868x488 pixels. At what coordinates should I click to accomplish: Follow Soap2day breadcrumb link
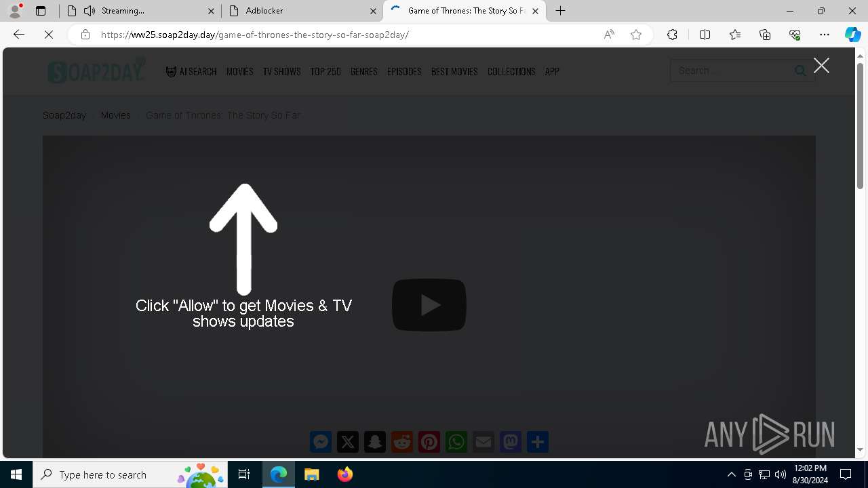(64, 115)
